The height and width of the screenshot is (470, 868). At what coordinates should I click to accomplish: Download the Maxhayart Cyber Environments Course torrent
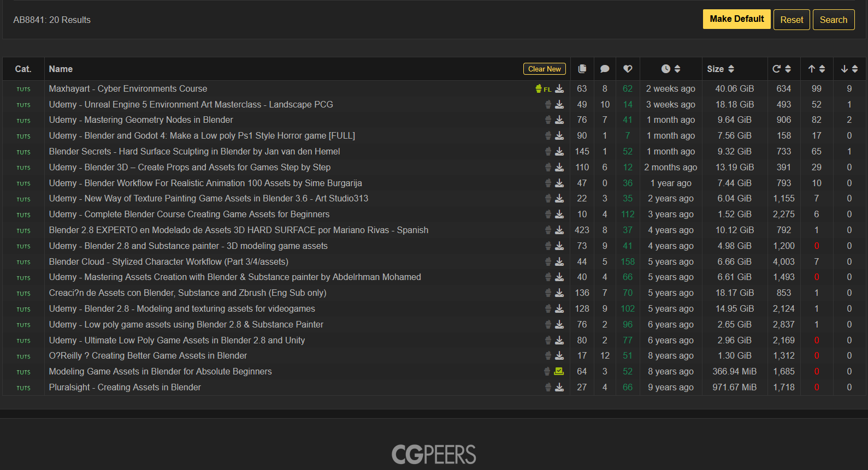click(x=559, y=88)
